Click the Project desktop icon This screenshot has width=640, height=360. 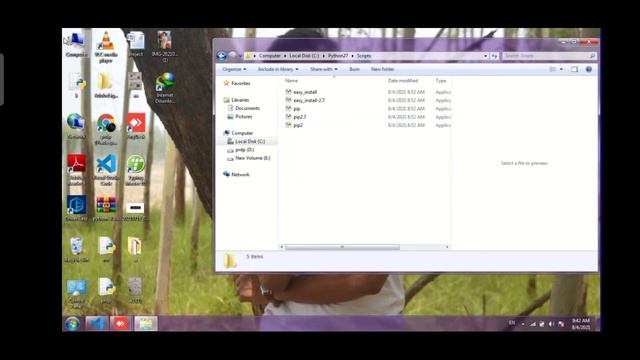136,44
